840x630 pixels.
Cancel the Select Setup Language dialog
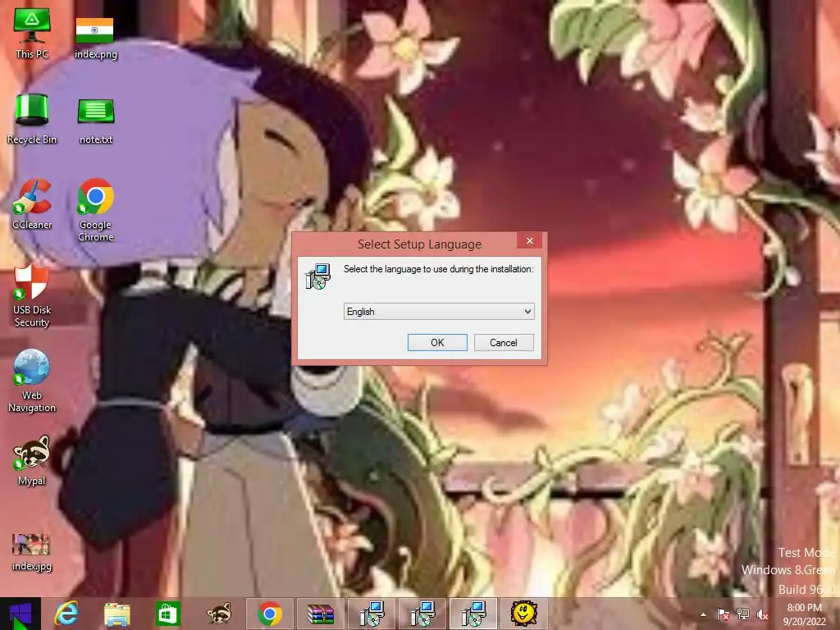click(x=504, y=343)
